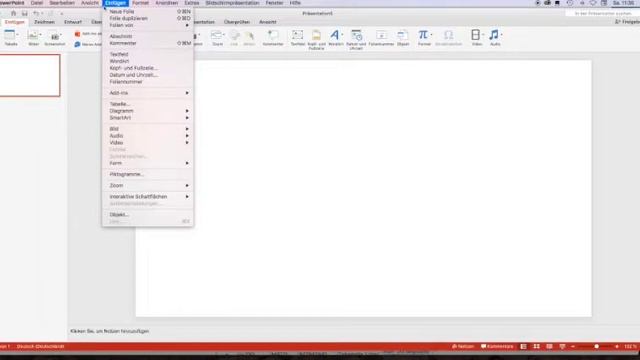This screenshot has width=640, height=360.
Task: Select Objekt... menu entry
Action: click(x=148, y=215)
